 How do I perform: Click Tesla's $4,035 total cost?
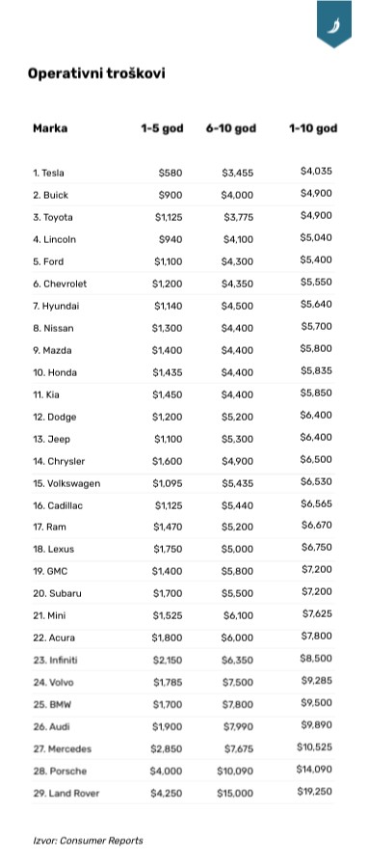pos(317,171)
